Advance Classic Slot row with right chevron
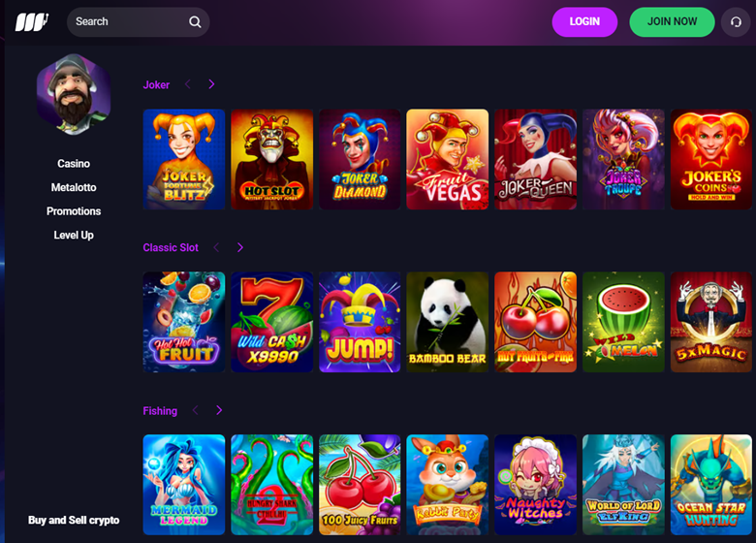 click(x=240, y=247)
